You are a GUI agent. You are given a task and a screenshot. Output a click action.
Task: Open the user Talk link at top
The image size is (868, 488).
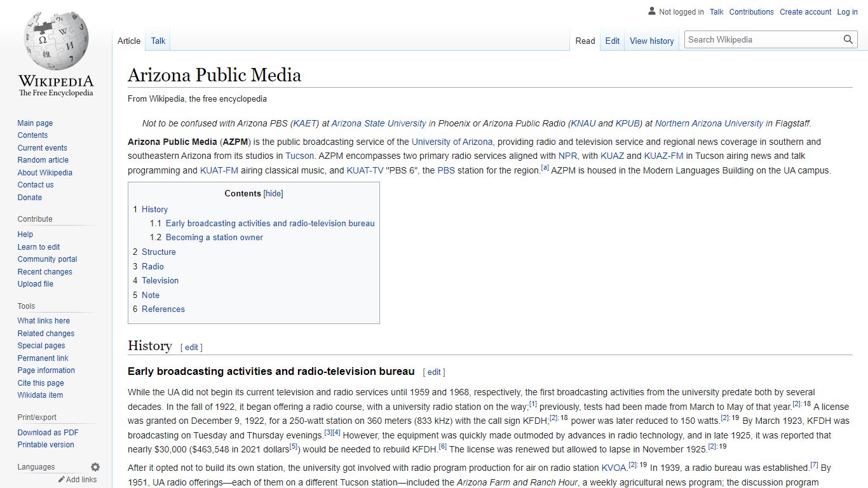[x=717, y=12]
